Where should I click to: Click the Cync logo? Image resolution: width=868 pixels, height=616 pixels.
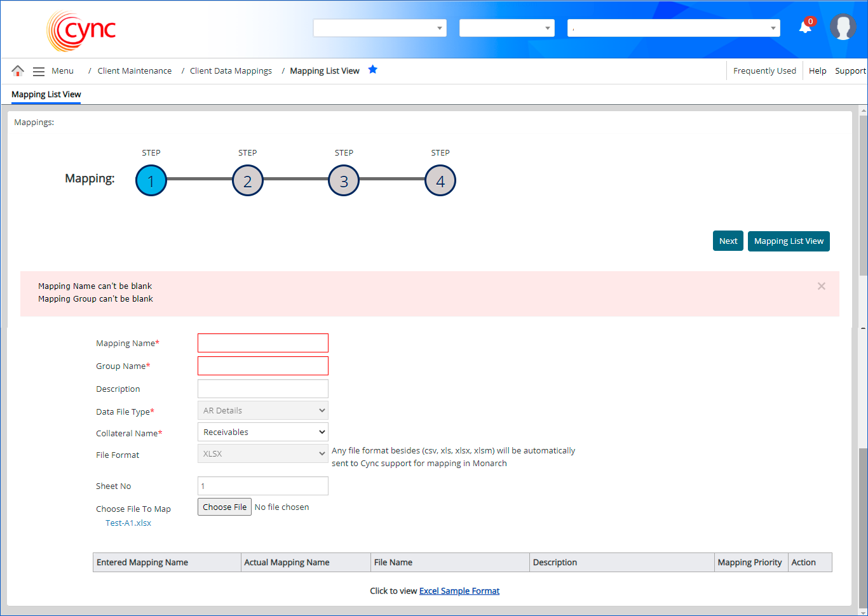pyautogui.click(x=81, y=30)
